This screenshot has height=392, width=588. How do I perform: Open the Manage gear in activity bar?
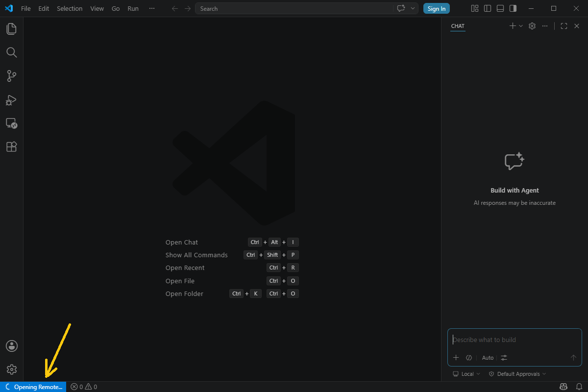[x=11, y=369]
